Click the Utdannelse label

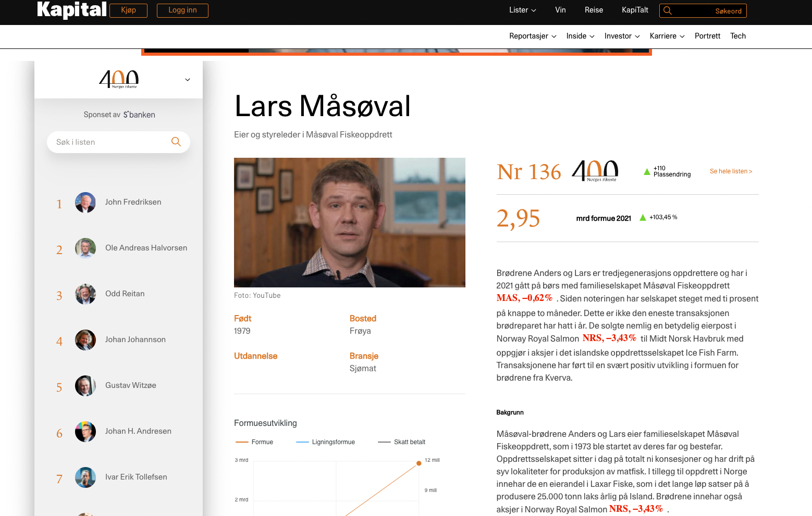pos(255,356)
